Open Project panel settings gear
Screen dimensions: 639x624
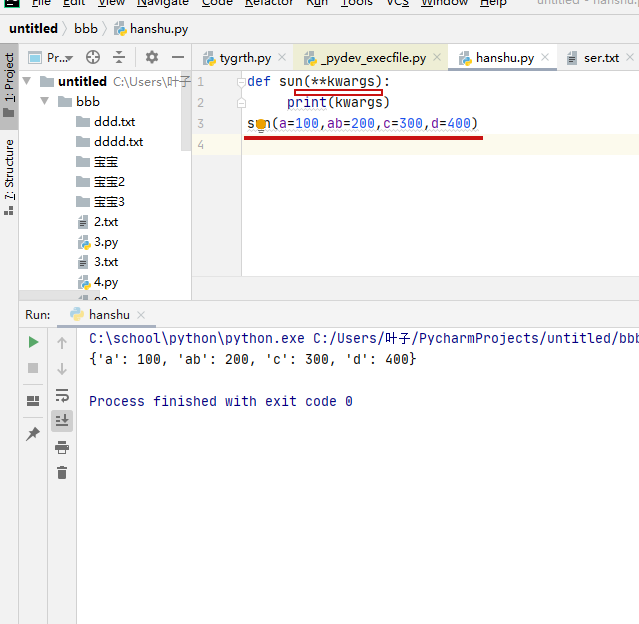click(152, 57)
